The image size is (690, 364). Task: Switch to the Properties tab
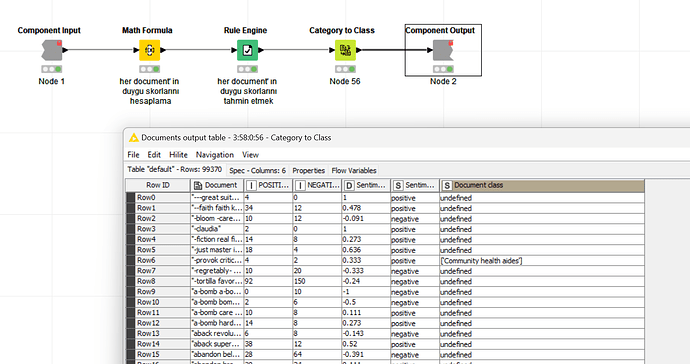coord(308,170)
